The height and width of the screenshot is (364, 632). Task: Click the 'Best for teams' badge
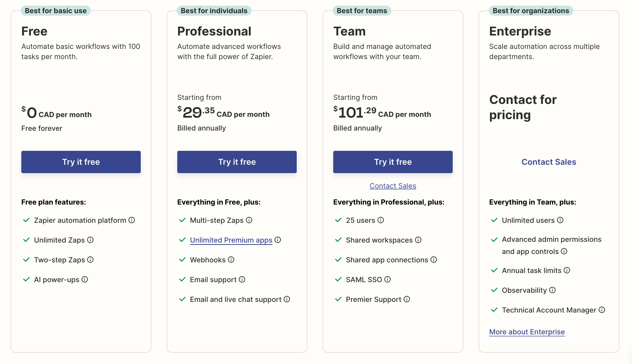point(362,11)
